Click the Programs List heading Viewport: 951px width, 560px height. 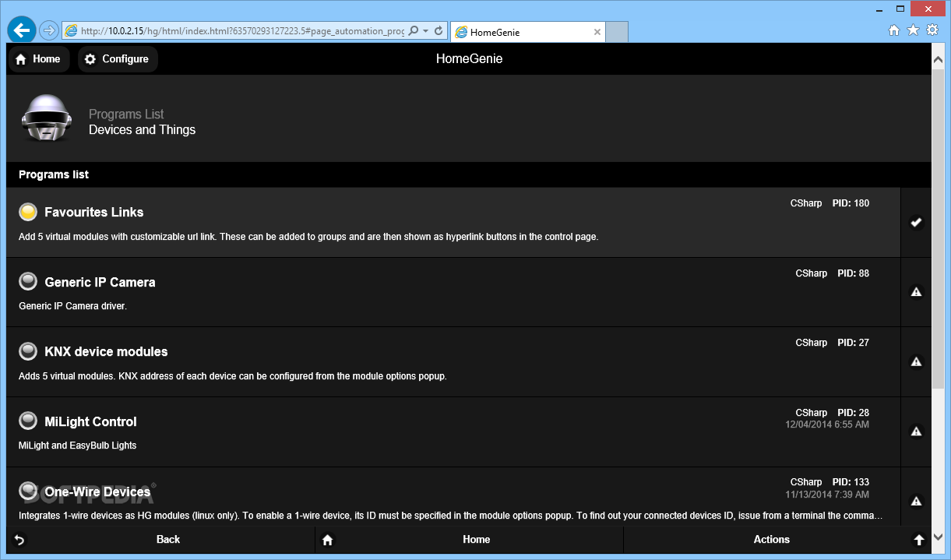[126, 114]
